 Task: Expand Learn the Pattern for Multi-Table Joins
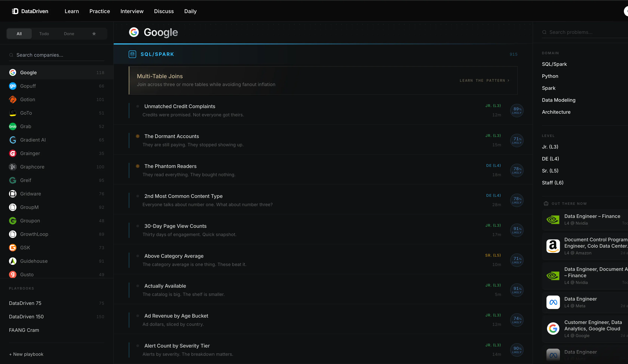(x=484, y=81)
